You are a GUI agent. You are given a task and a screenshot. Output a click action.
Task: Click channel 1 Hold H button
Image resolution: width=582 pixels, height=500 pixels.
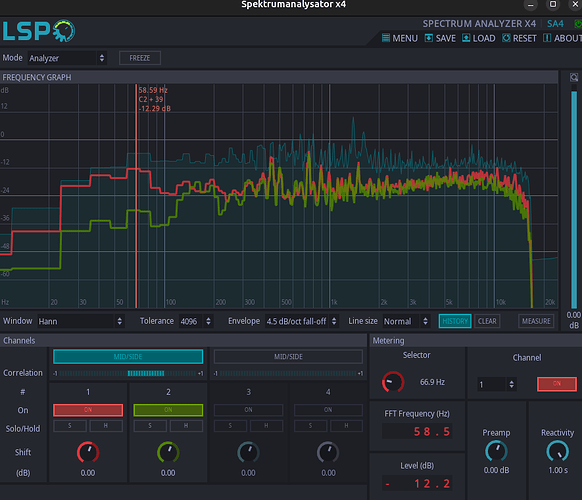point(106,426)
